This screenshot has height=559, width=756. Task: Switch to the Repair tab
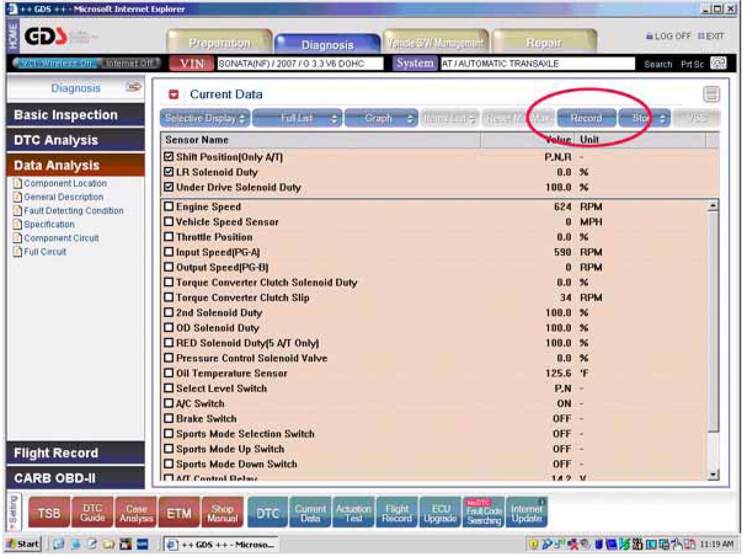pos(544,43)
